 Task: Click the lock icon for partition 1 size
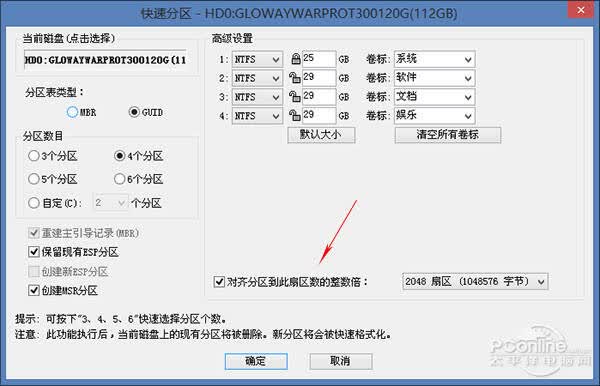tap(295, 59)
